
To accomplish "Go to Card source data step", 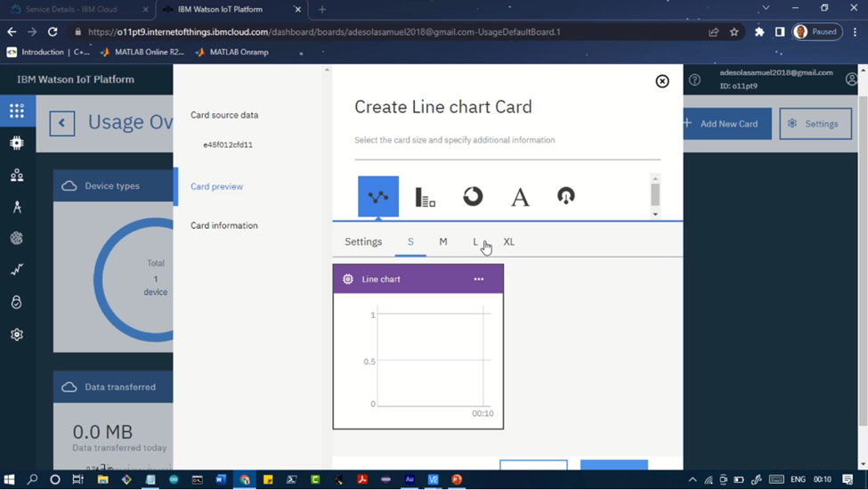I will [224, 115].
